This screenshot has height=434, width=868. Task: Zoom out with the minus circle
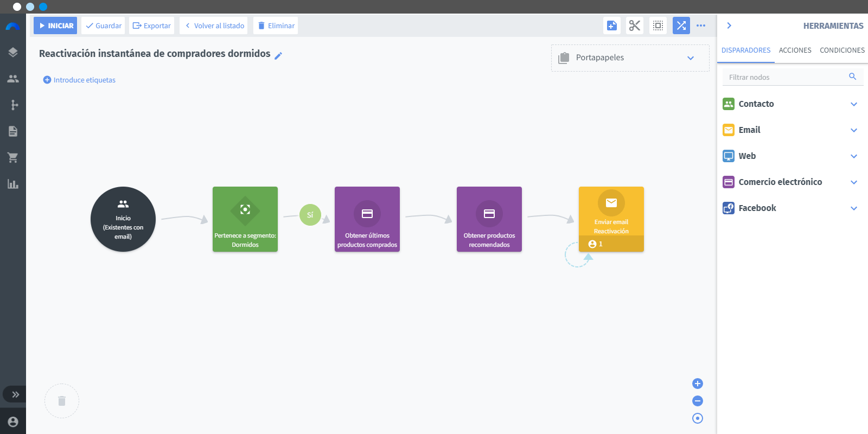(698, 401)
